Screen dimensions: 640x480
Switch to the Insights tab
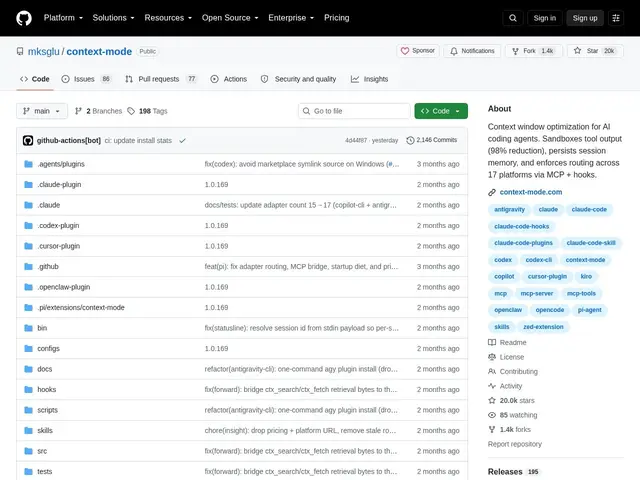coord(369,79)
